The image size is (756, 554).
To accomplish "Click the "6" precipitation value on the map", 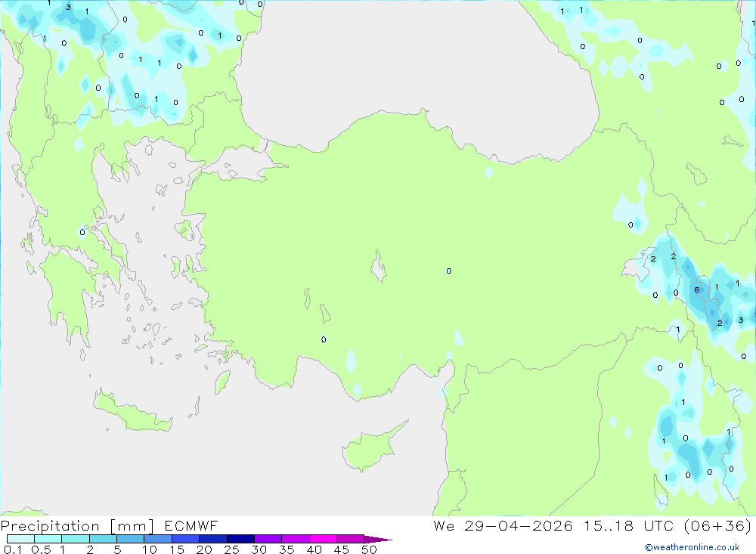I will point(696,289).
